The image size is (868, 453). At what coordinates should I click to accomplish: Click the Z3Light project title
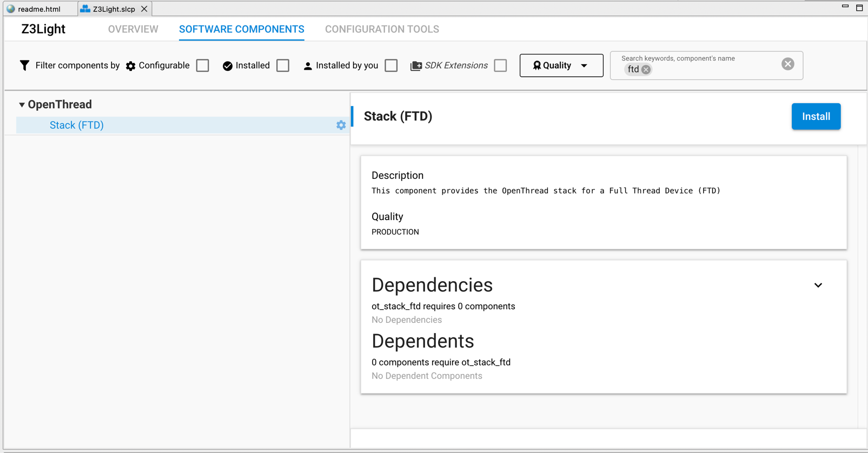pos(43,29)
